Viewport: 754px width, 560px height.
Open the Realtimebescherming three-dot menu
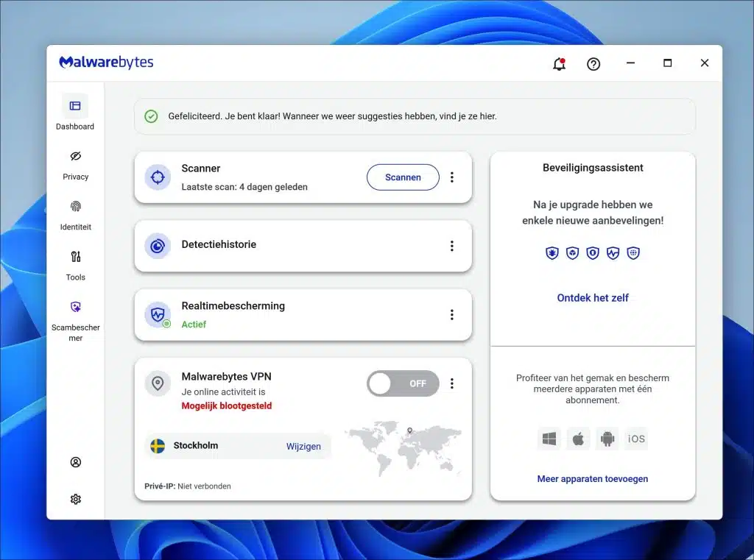click(452, 315)
